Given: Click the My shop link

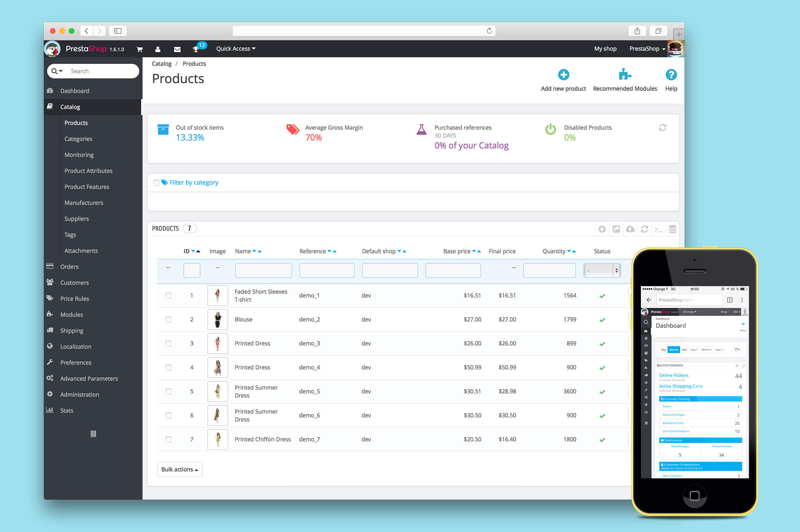Looking at the screenshot, I should click(605, 49).
